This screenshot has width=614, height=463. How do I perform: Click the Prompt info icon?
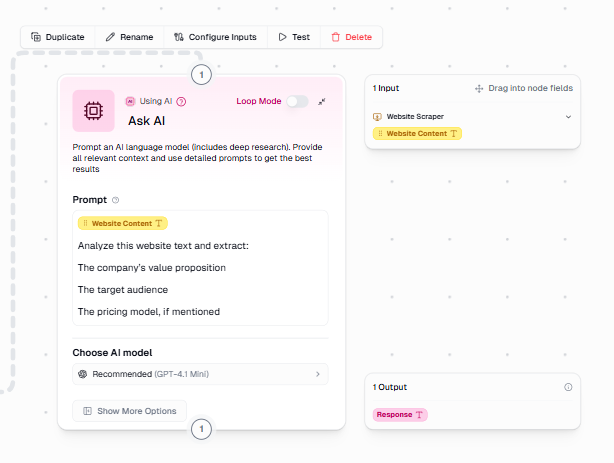tap(116, 200)
